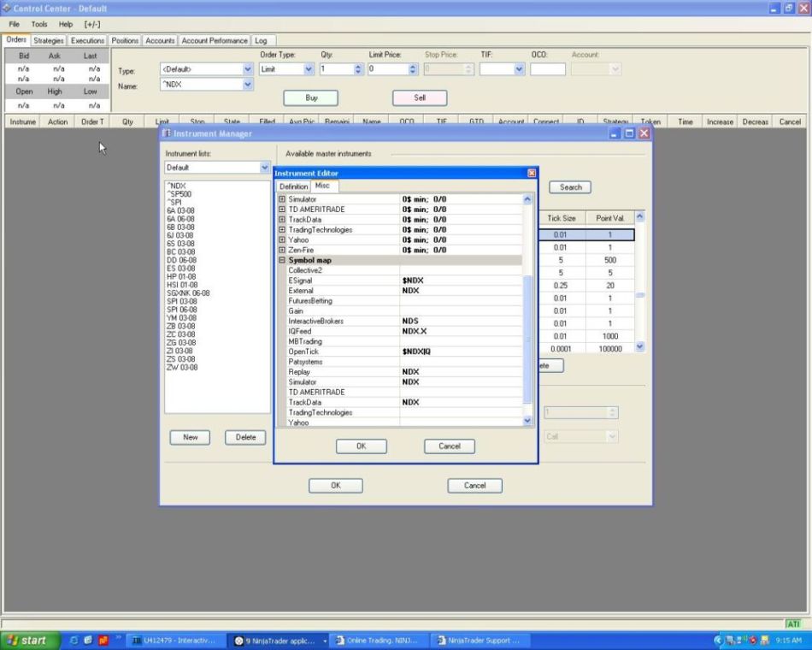
Task: Open the Order Type dropdown
Action: pos(309,69)
